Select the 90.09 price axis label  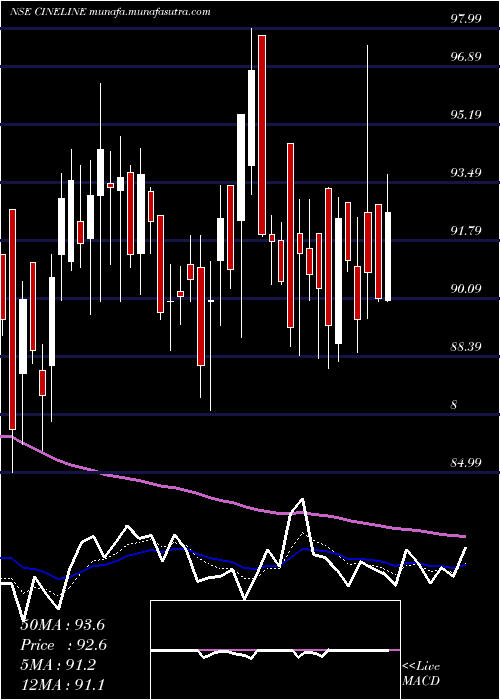tap(466, 289)
